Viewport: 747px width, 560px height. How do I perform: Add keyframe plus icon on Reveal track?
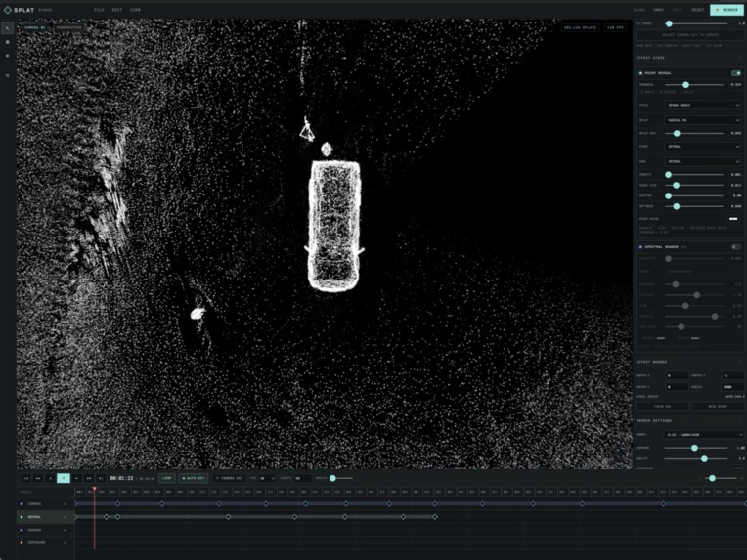[x=66, y=517]
